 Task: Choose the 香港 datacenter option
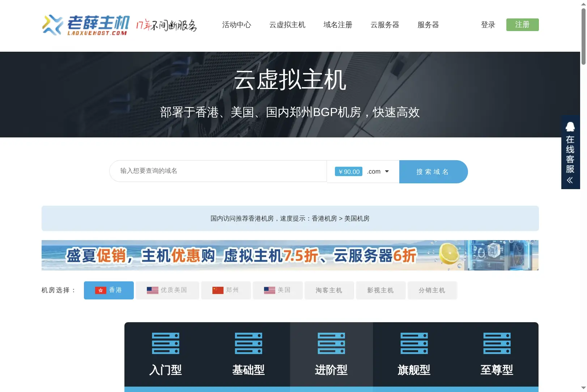tap(109, 290)
